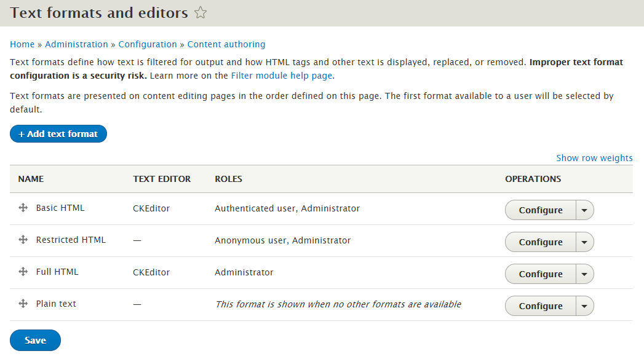Click the drag handle beside Restricted HTML

(23, 240)
